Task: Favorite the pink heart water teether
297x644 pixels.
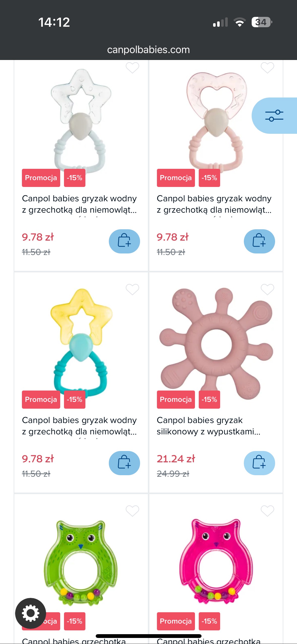Action: coord(267,68)
